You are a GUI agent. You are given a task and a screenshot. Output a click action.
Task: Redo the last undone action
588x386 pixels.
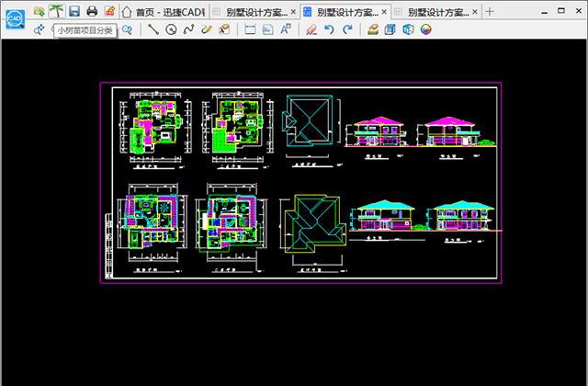tap(346, 29)
